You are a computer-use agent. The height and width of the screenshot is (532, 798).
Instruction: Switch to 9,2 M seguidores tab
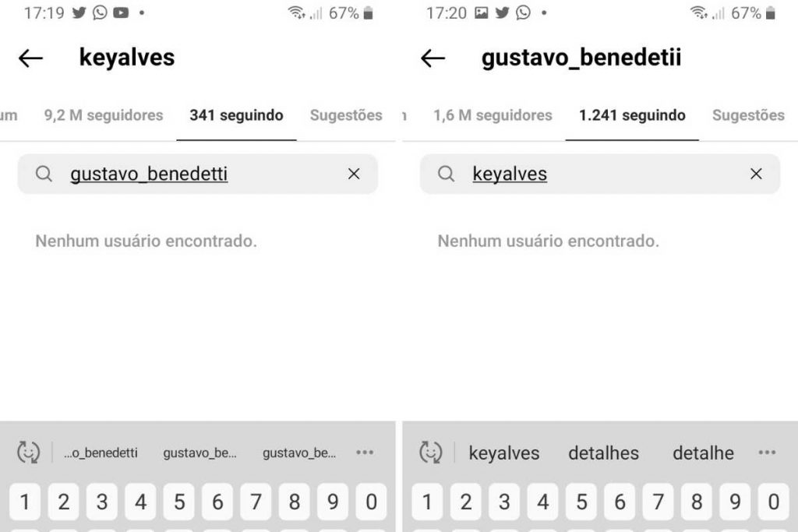coord(104,115)
